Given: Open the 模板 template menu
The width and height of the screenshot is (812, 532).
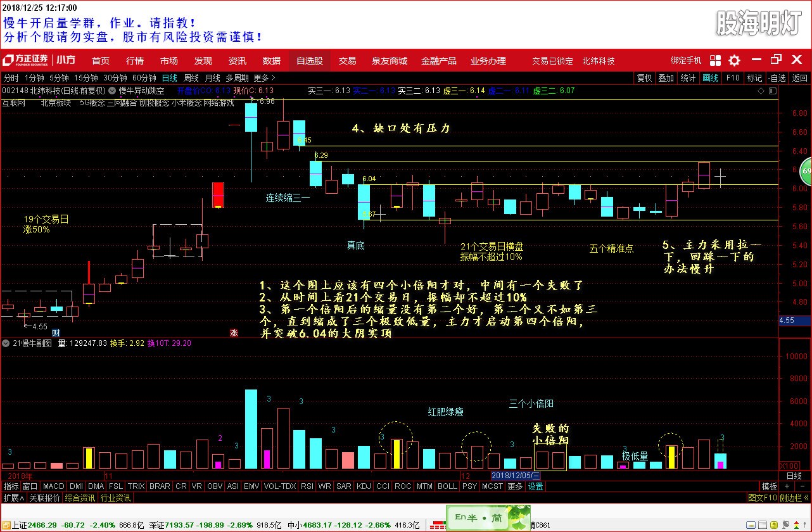Looking at the screenshot, I should tap(769, 486).
